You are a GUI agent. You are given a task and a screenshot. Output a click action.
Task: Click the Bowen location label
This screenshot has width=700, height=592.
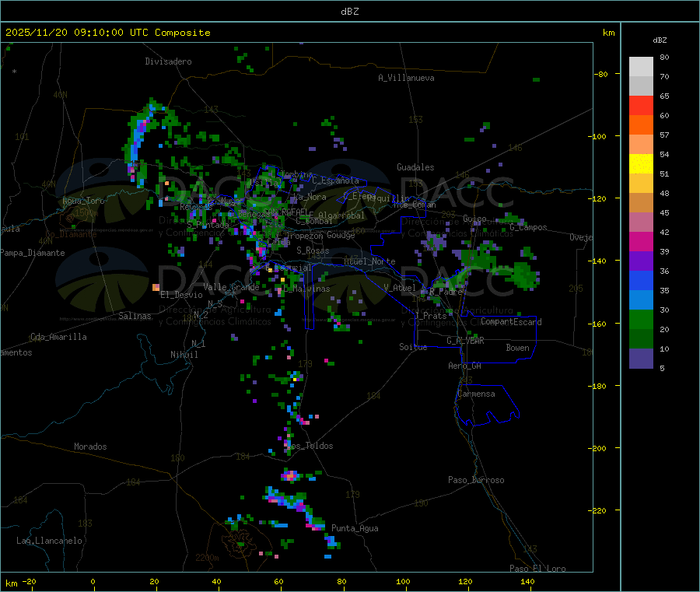518,348
